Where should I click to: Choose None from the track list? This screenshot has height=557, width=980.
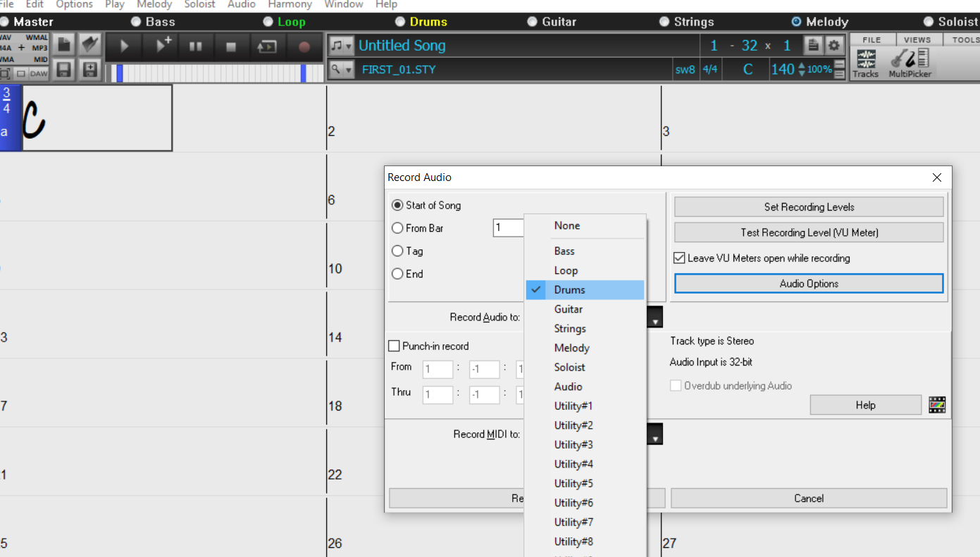click(585, 226)
